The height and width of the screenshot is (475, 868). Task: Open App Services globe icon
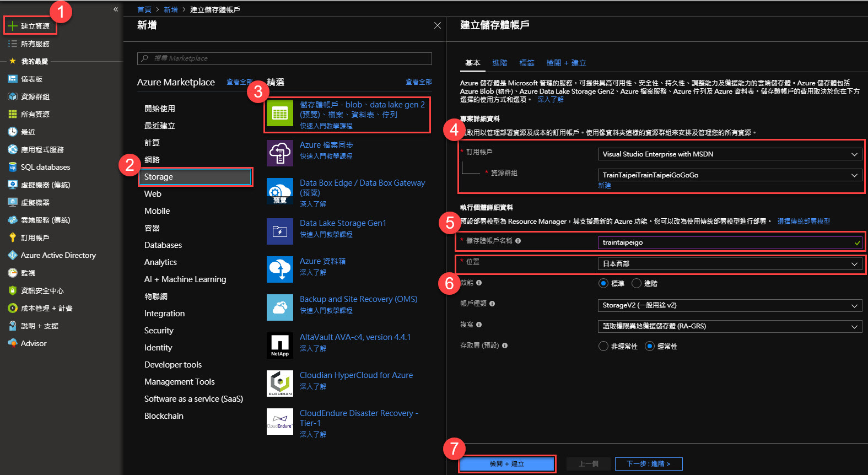(13, 149)
